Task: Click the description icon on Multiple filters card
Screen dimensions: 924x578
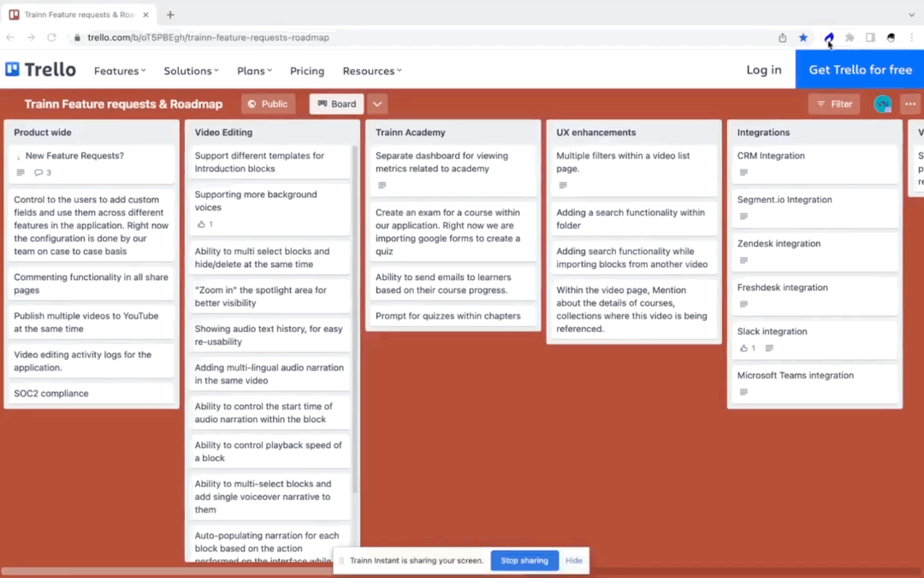Action: [x=563, y=185]
